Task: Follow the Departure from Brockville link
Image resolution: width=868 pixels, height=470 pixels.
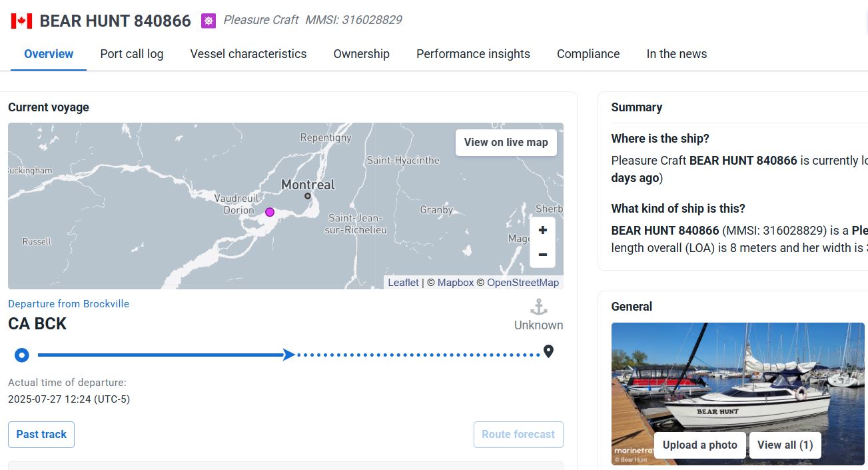Action: 69,304
